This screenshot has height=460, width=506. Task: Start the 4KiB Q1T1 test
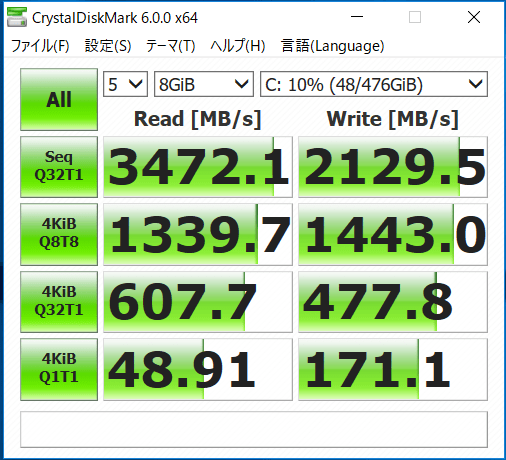tap(59, 369)
